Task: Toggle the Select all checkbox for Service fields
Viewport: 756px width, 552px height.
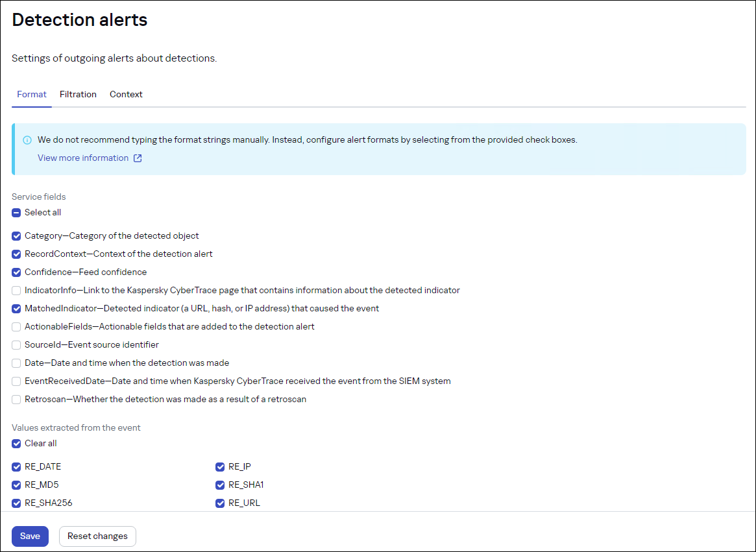Action: tap(16, 212)
